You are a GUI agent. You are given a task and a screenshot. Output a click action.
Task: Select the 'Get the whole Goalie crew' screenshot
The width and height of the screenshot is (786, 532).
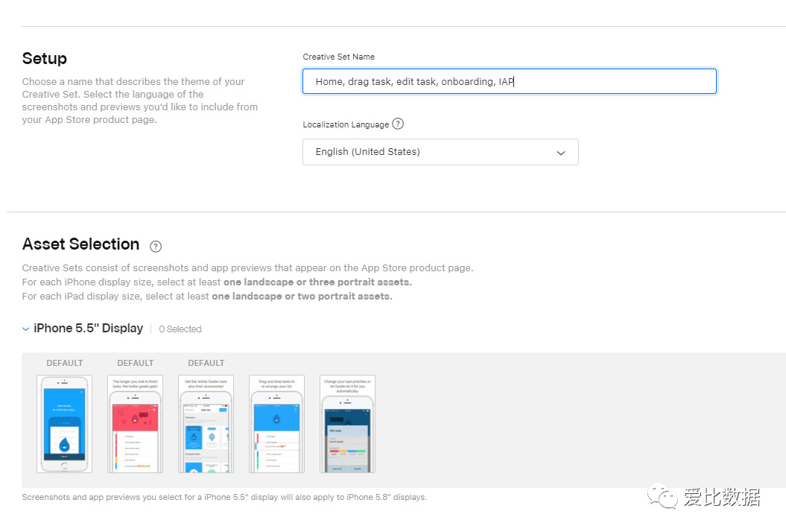206,423
